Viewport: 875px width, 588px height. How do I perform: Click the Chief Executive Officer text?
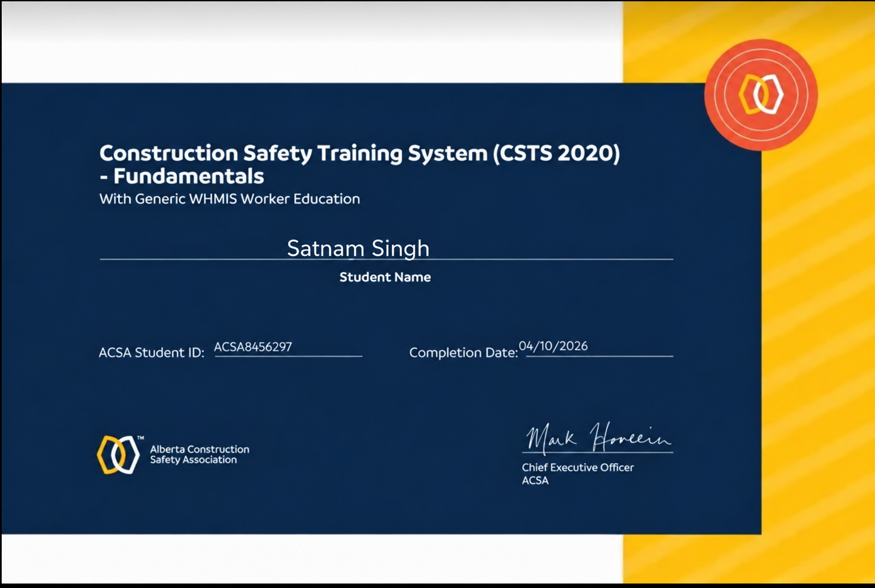[x=577, y=467]
